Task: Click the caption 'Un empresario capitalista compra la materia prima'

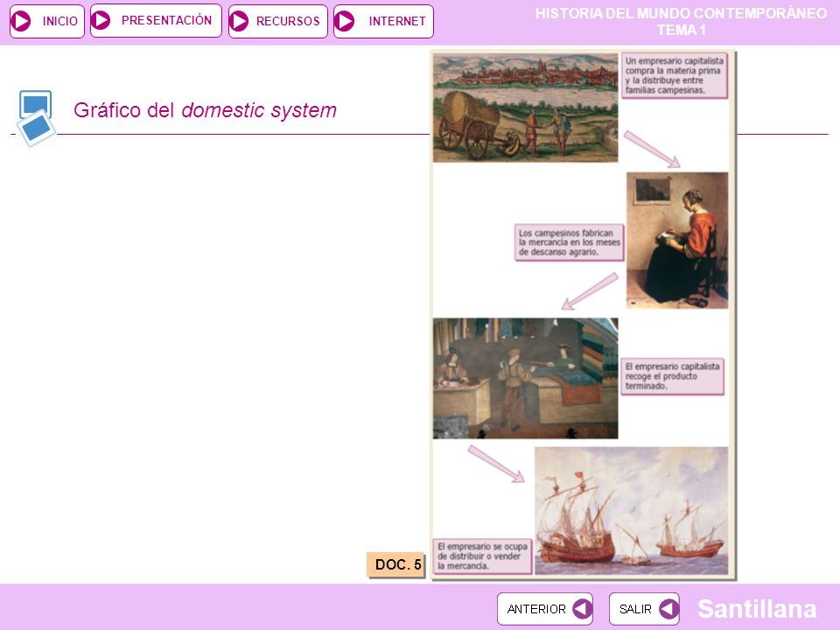Action: (x=675, y=75)
